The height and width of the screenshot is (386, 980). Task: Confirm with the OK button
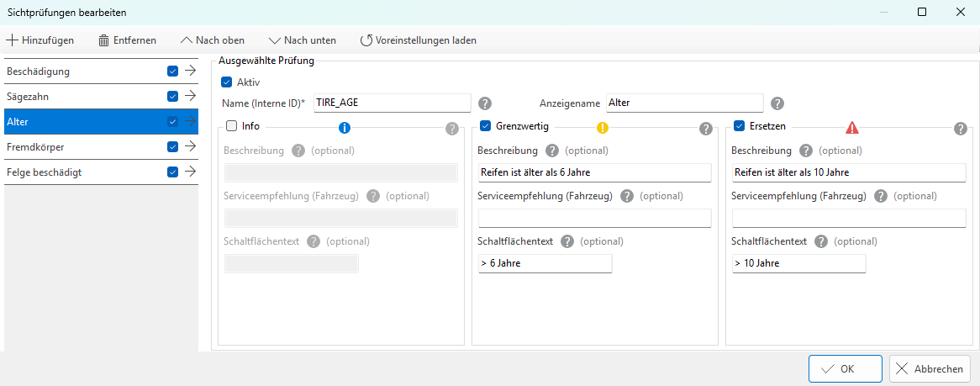pyautogui.click(x=846, y=368)
